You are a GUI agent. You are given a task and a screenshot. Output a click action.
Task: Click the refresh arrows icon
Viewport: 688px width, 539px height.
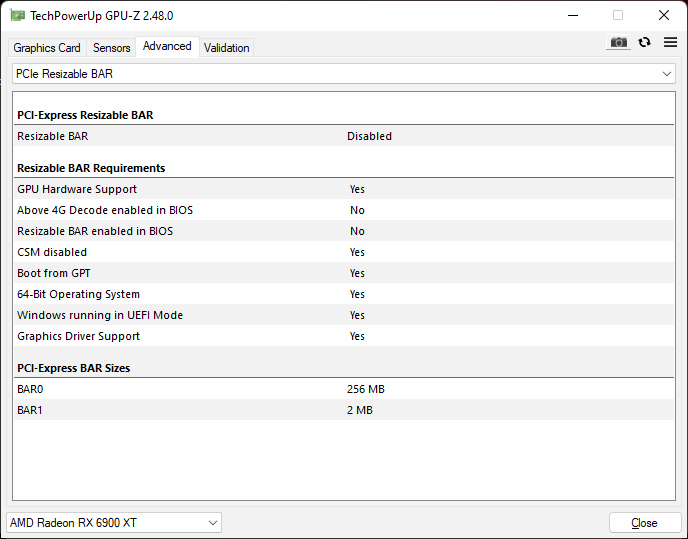click(644, 42)
